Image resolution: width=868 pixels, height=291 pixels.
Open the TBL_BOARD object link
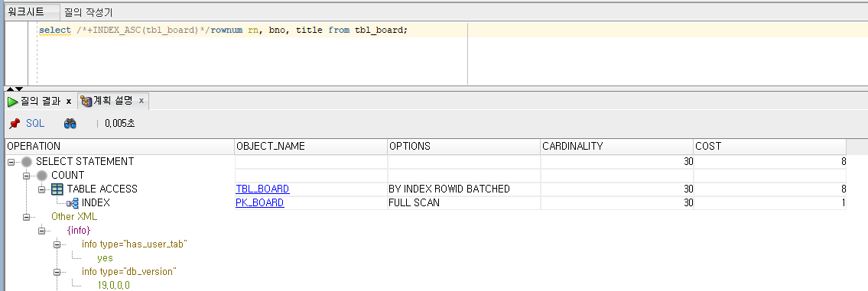point(262,189)
